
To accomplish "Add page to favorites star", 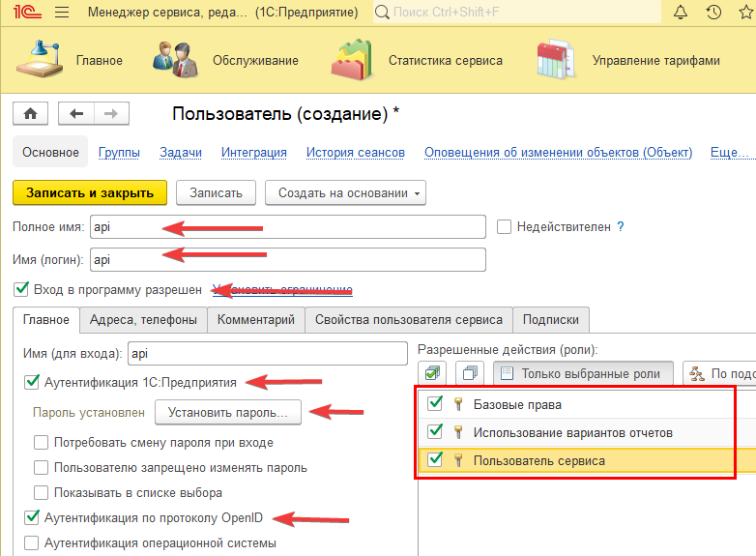I will 745,13.
